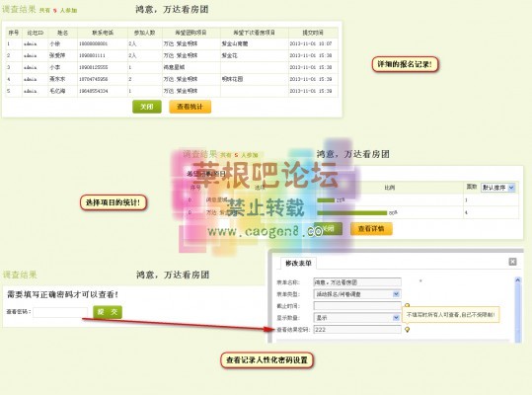Screen dimensions: 532x395
Task: Select the 修改表单 tab
Action: (x=298, y=263)
